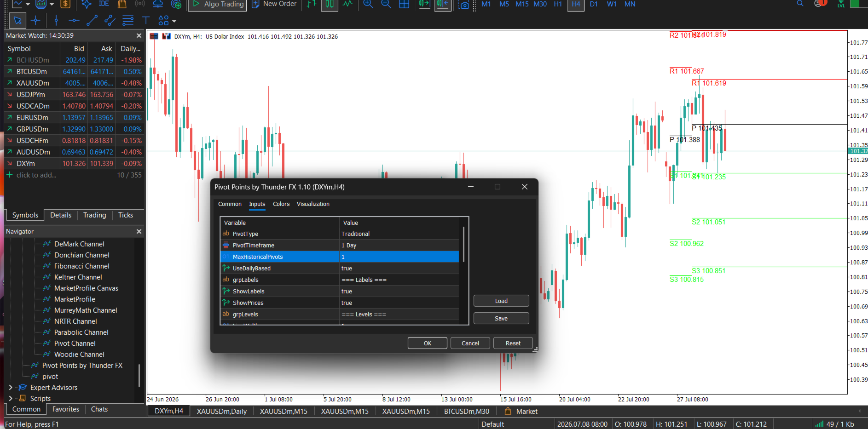This screenshot has width=868, height=429.
Task: Switch to the Colors tab
Action: pyautogui.click(x=281, y=204)
